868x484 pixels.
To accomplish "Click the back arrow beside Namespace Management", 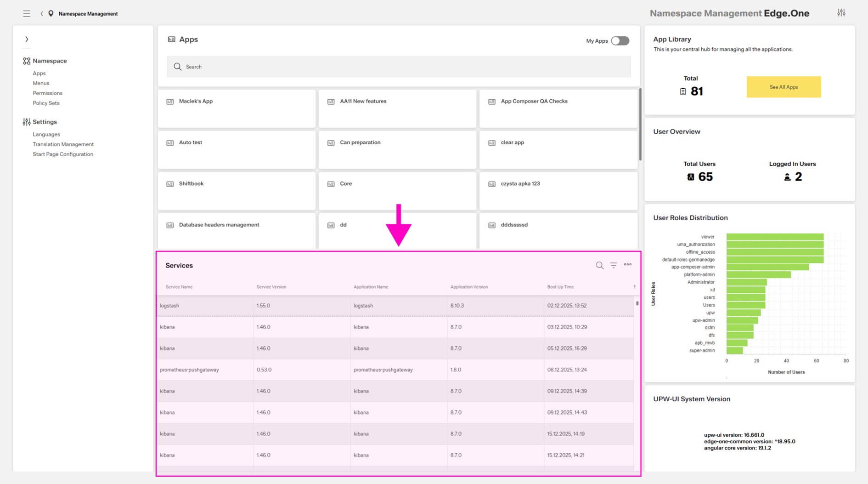I will 42,14.
